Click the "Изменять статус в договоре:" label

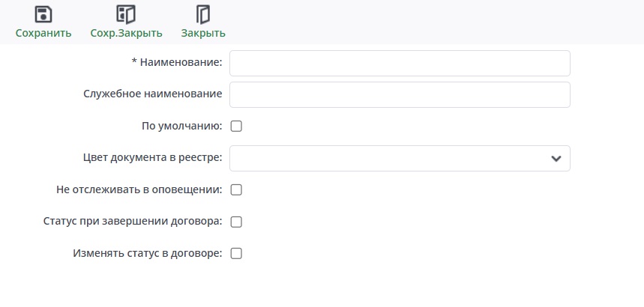coord(147,254)
